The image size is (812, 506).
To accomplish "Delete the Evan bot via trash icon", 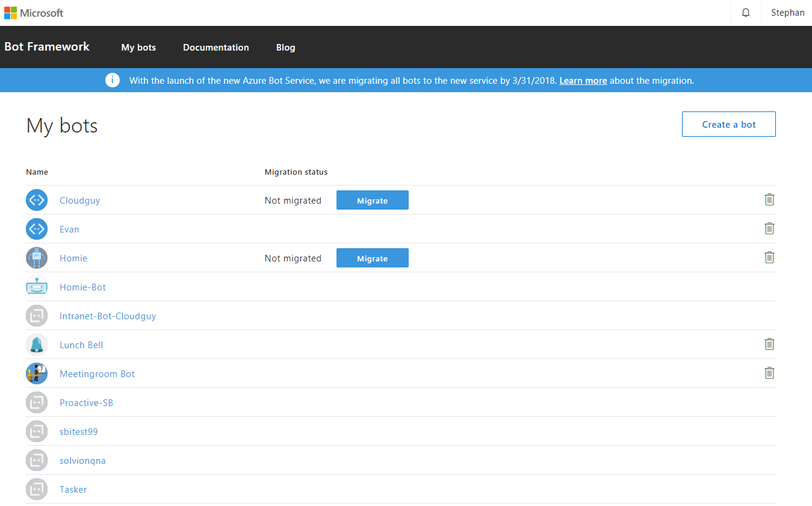I will [x=769, y=228].
